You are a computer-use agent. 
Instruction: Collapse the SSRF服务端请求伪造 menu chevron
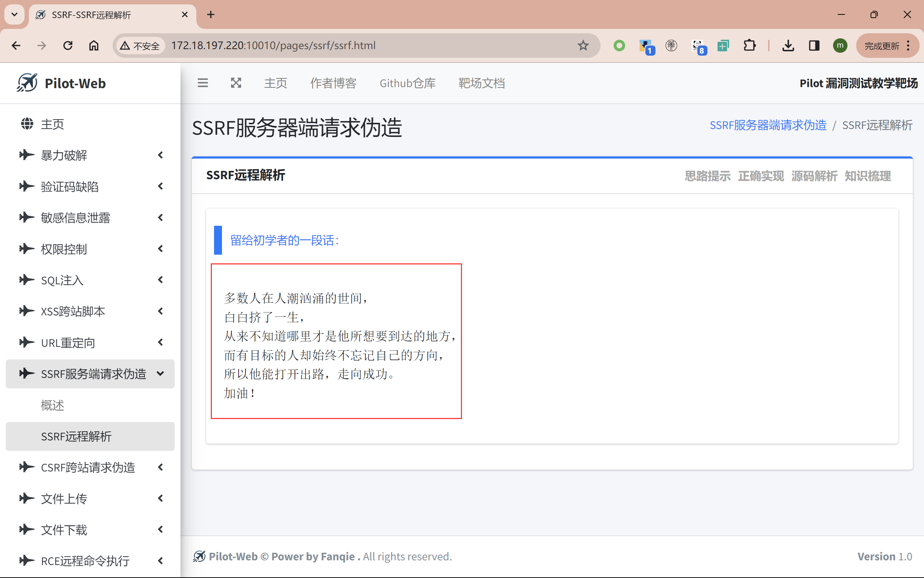tap(160, 374)
